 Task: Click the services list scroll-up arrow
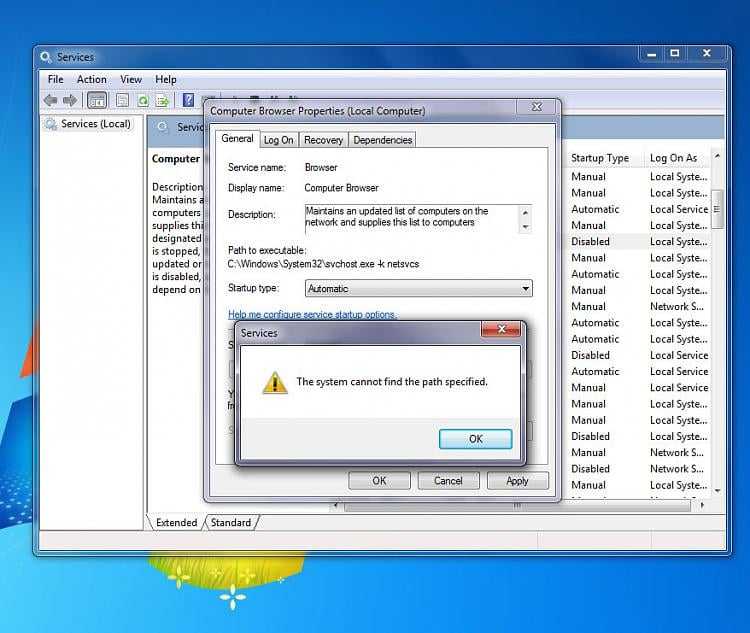pos(717,156)
